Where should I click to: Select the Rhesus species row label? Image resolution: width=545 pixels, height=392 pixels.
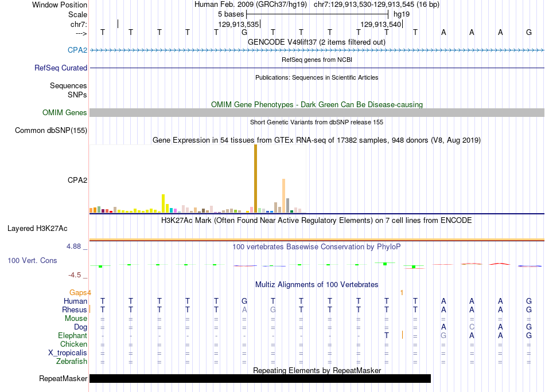pyautogui.click(x=75, y=309)
